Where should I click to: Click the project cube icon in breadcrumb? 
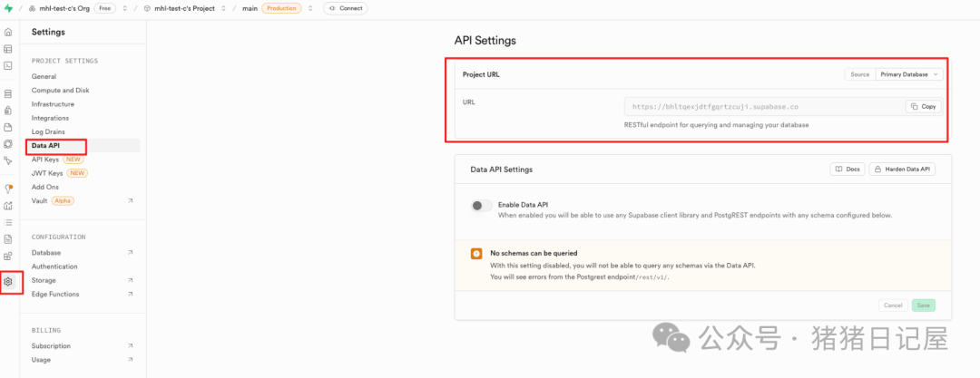coord(147,9)
